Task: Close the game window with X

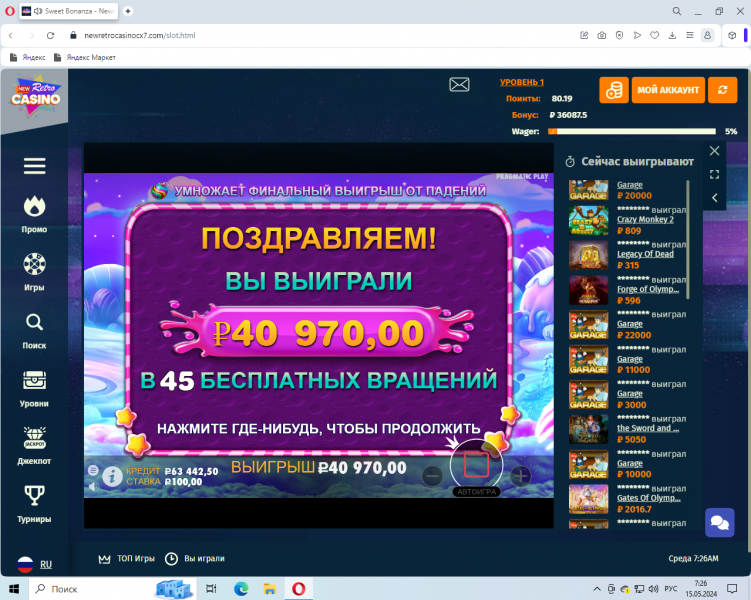Action: click(714, 151)
